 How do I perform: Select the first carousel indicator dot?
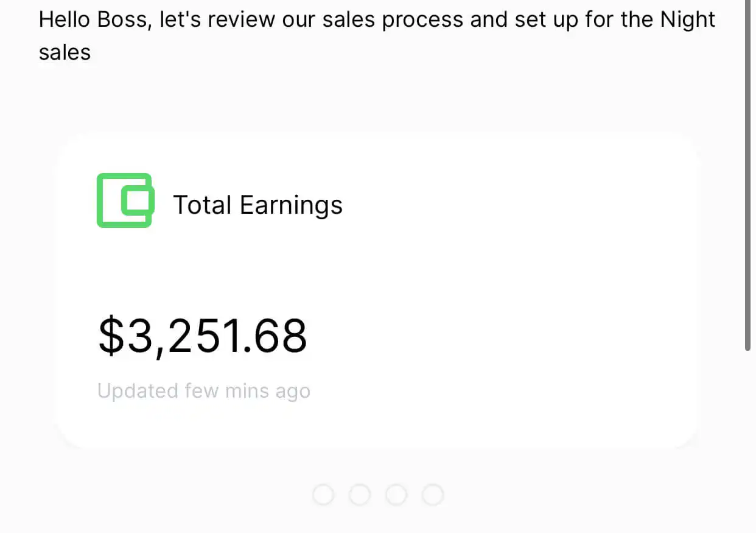(x=323, y=495)
